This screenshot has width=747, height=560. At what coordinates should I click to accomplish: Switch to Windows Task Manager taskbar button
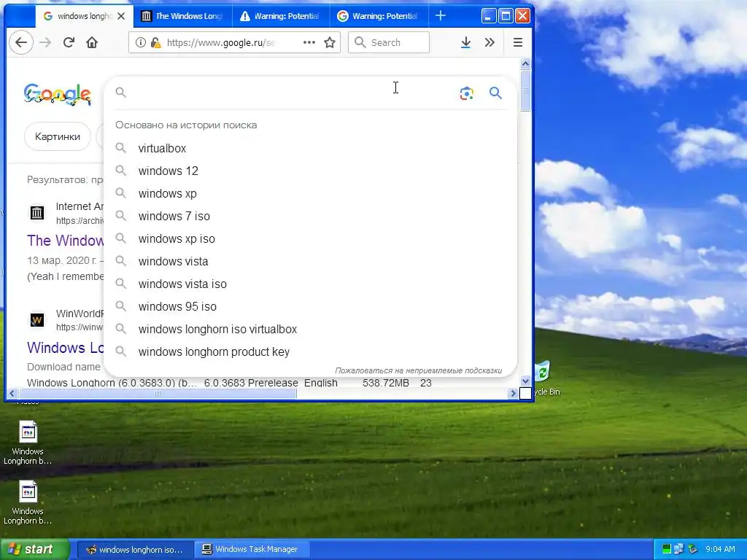(251, 550)
